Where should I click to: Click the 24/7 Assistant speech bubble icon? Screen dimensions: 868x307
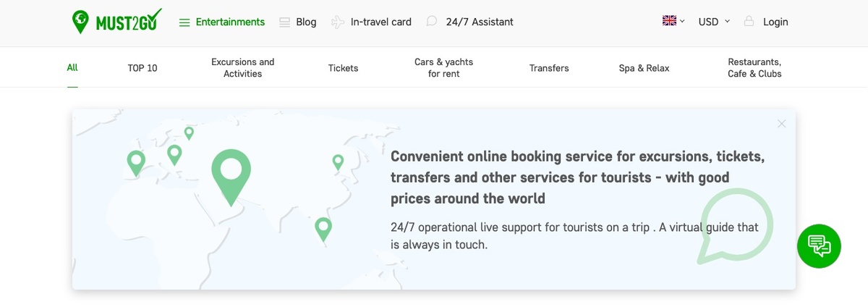[432, 22]
